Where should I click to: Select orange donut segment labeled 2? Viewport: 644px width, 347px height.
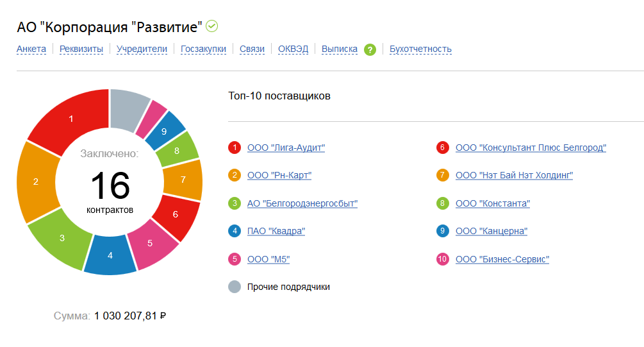pyautogui.click(x=36, y=182)
